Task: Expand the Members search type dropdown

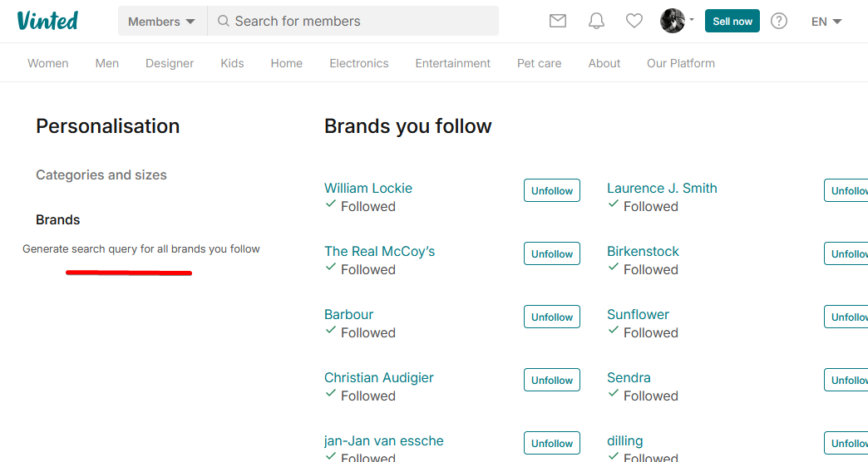Action: click(x=162, y=22)
